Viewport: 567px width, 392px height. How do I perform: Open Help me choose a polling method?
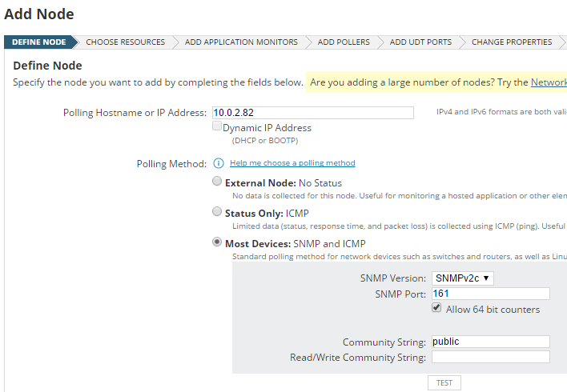coord(292,163)
